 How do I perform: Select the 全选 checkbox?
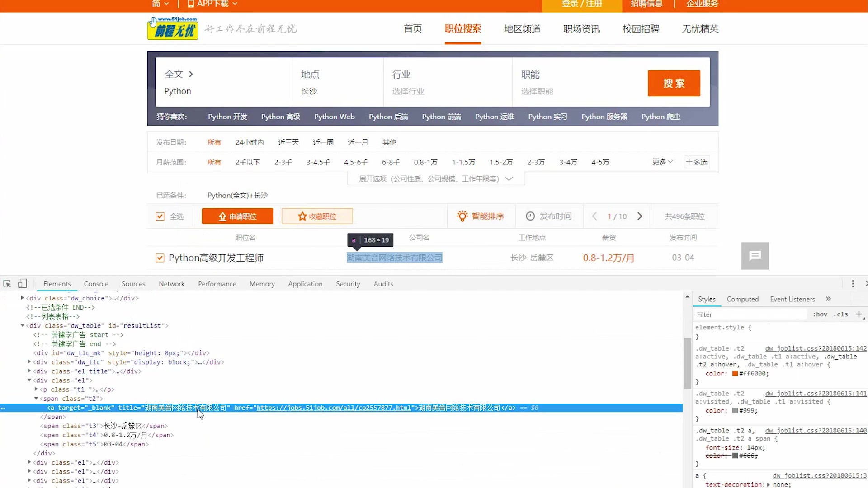[x=160, y=216]
